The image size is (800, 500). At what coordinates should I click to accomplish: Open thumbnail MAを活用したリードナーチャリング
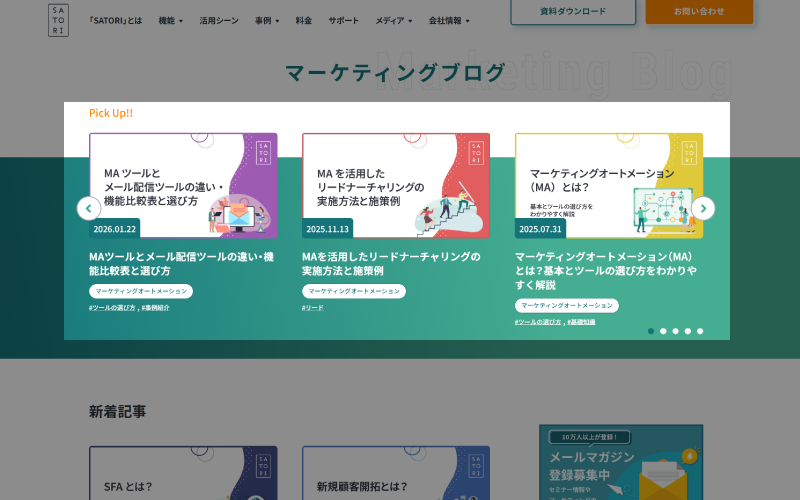396,186
